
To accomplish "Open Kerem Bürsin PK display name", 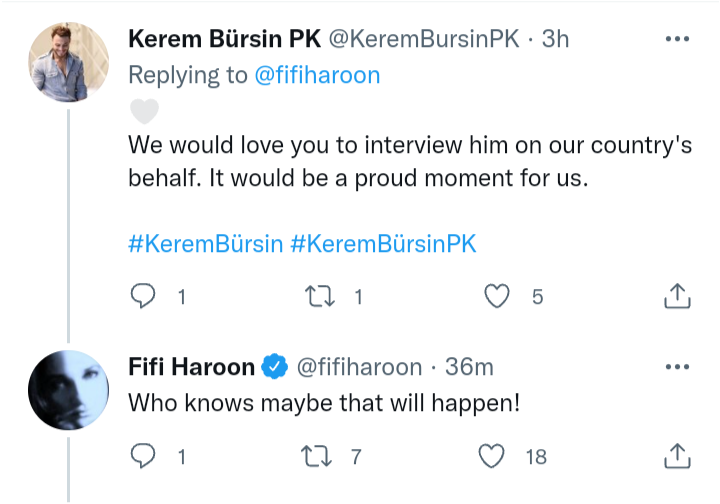I will (222, 39).
